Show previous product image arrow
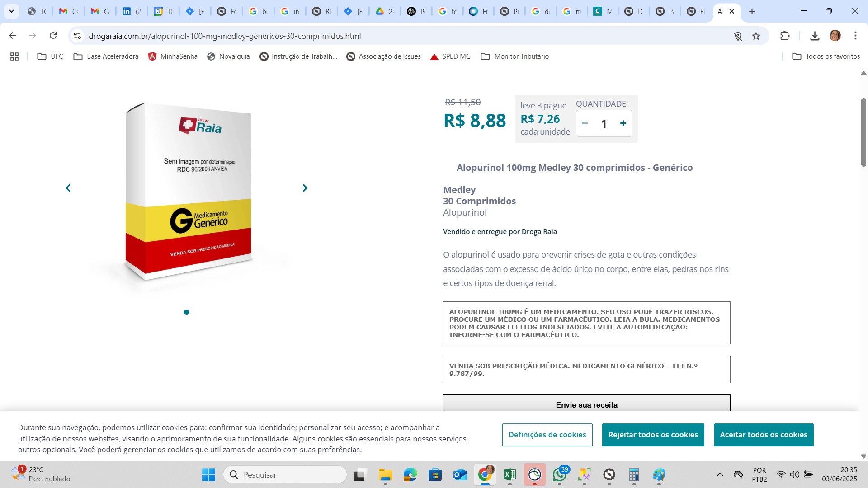The height and width of the screenshot is (488, 868). point(68,188)
